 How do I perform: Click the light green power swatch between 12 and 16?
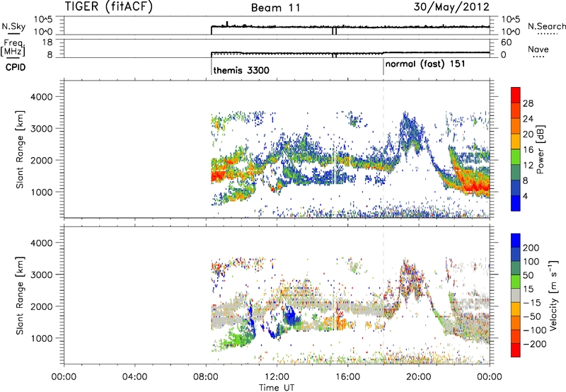516,157
